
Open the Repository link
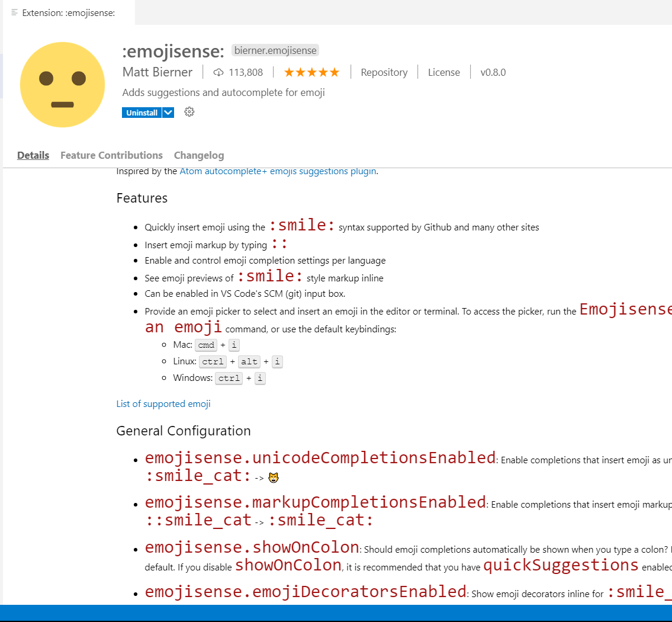coord(384,72)
